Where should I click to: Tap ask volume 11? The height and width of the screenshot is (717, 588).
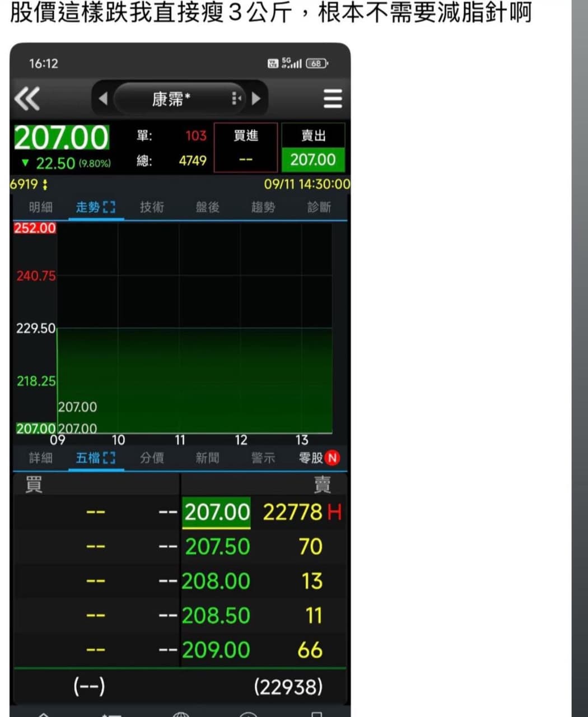pyautogui.click(x=314, y=616)
